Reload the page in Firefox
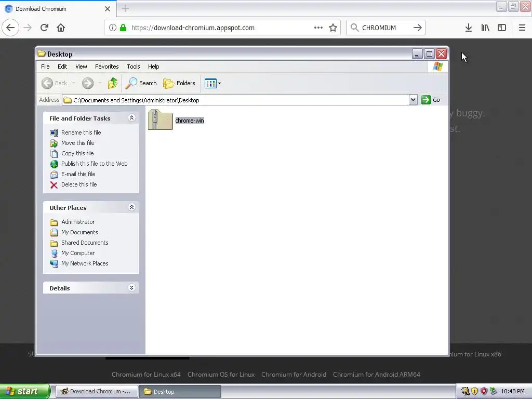 point(44,28)
